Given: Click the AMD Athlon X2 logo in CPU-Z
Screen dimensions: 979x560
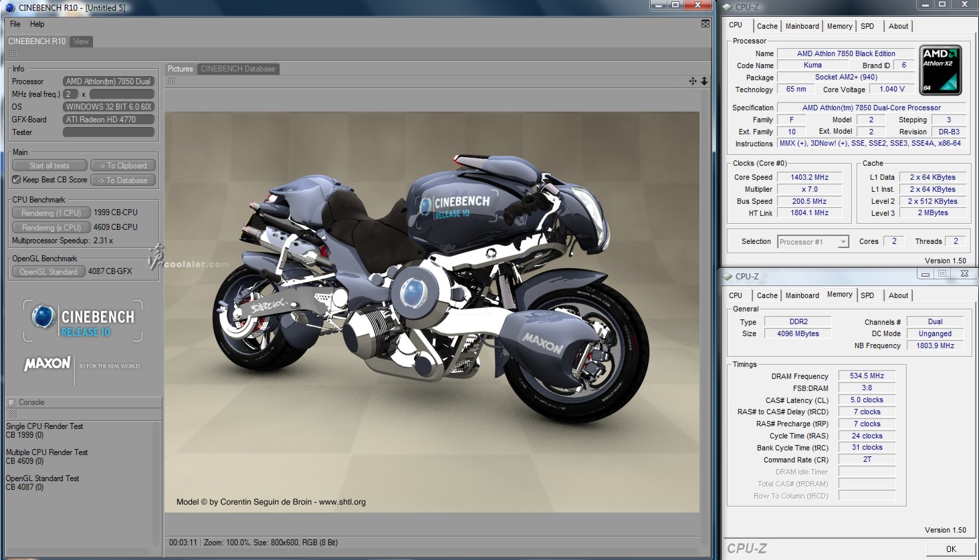Looking at the screenshot, I should tap(941, 69).
